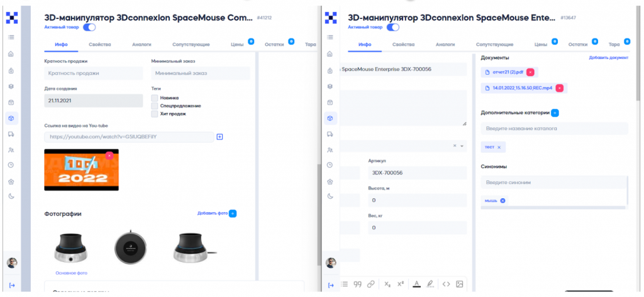644x297 pixels.
Task: Open Сопутствующие tab in left window
Action: click(191, 45)
